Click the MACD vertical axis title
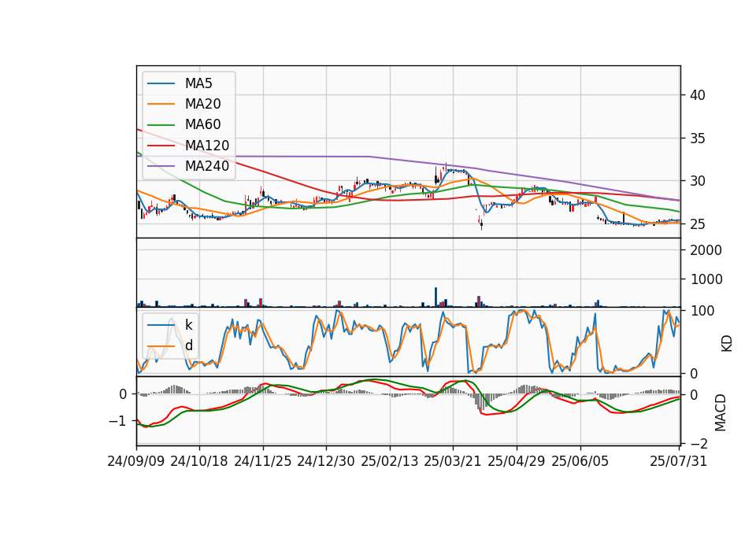Image resolution: width=756 pixels, height=543 pixels. coord(721,412)
